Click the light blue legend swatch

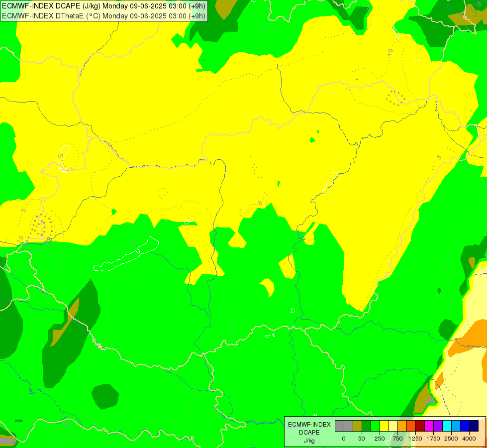coord(456,426)
